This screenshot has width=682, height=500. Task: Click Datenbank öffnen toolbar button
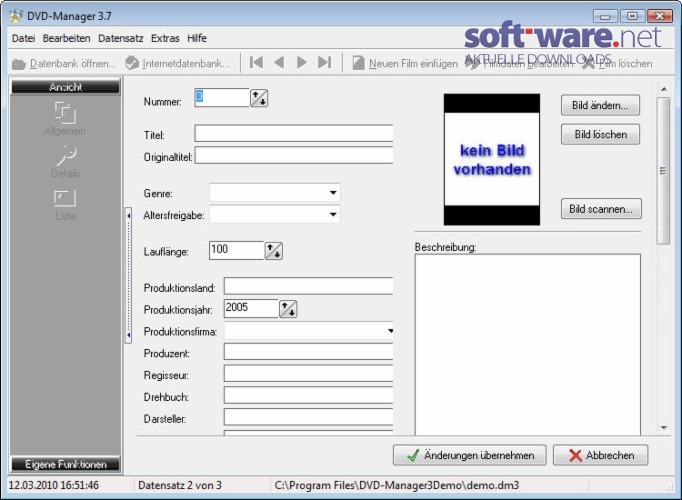click(64, 63)
